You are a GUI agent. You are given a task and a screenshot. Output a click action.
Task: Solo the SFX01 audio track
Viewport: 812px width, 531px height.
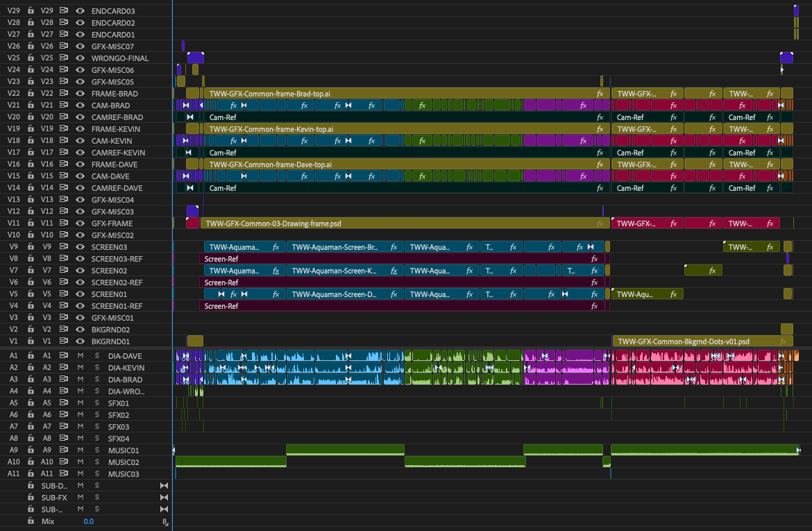(97, 403)
